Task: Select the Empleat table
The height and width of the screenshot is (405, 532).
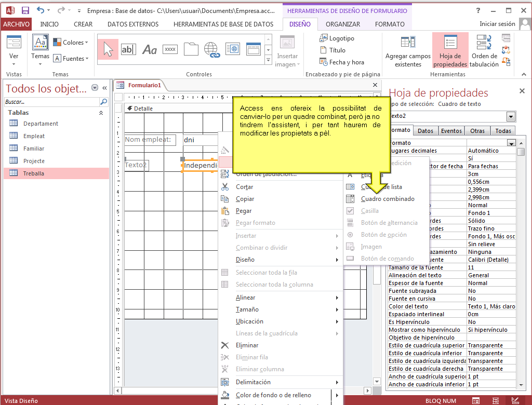Action: click(x=34, y=136)
